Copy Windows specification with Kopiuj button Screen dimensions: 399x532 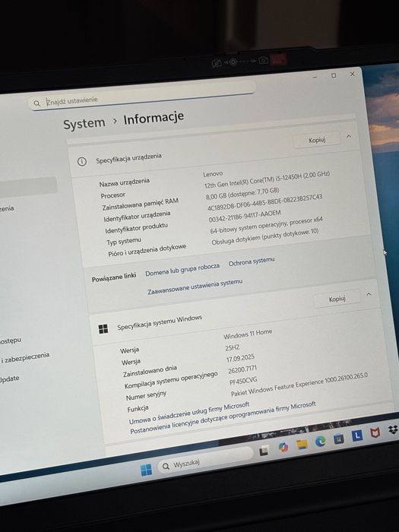337,299
